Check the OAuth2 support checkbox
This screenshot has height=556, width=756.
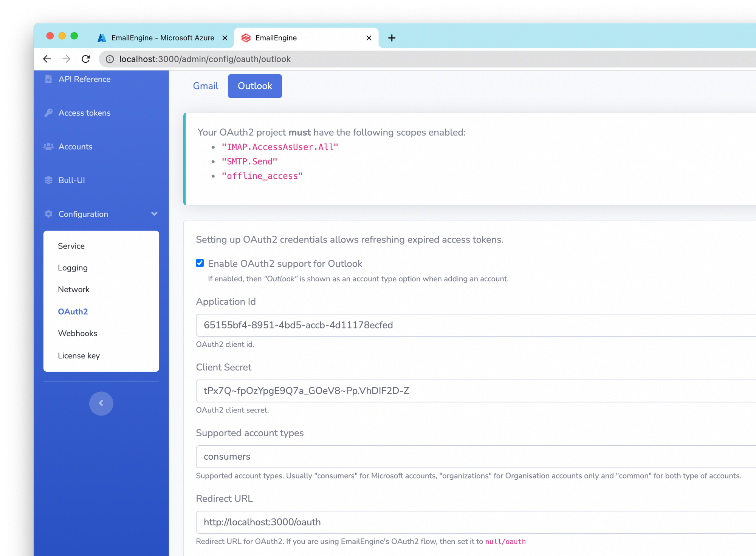(200, 263)
